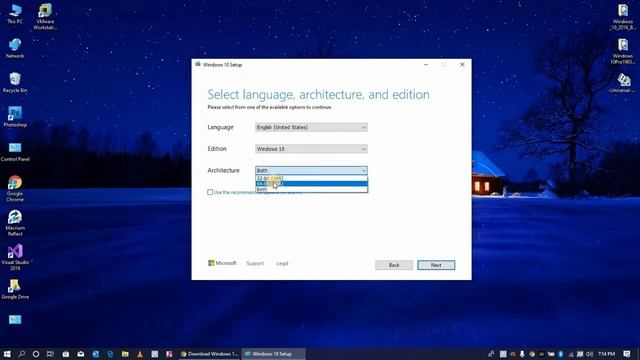
Task: Choose 64-bit (x64) architecture option
Action: pos(311,184)
